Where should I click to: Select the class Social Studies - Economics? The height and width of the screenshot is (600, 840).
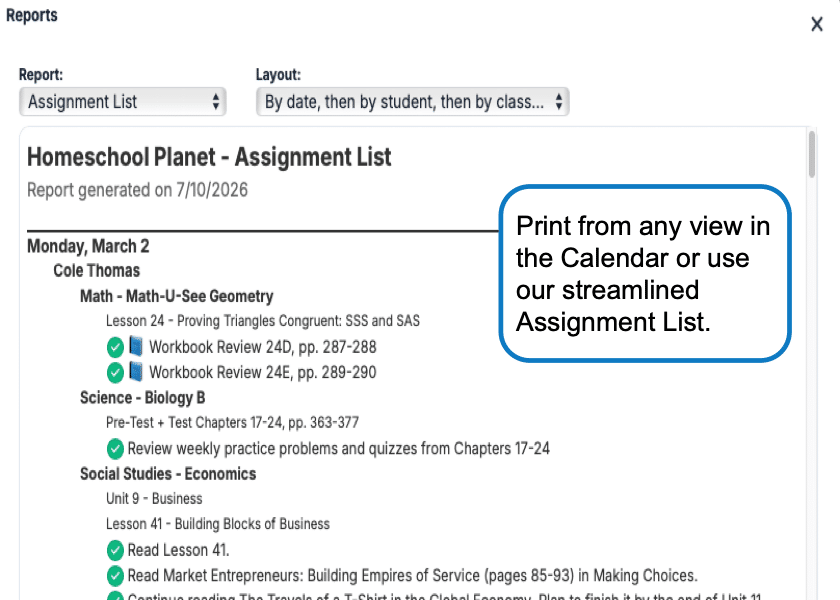coord(168,474)
